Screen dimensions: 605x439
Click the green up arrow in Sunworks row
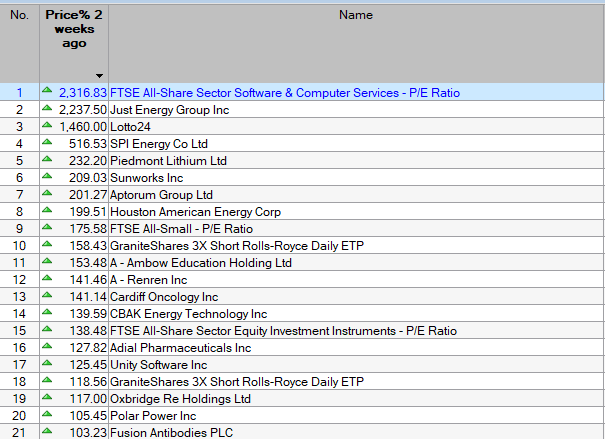[x=47, y=176]
